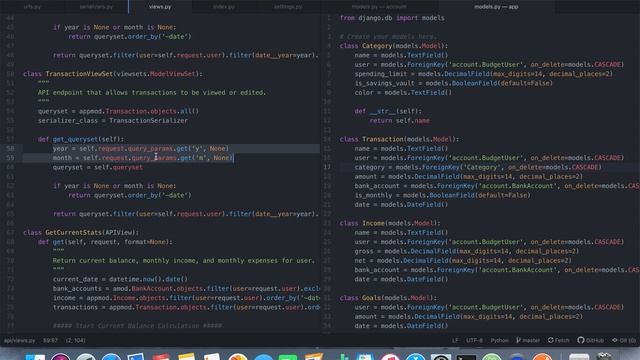Click 'class Goals(models.Model):' line

tap(388, 298)
